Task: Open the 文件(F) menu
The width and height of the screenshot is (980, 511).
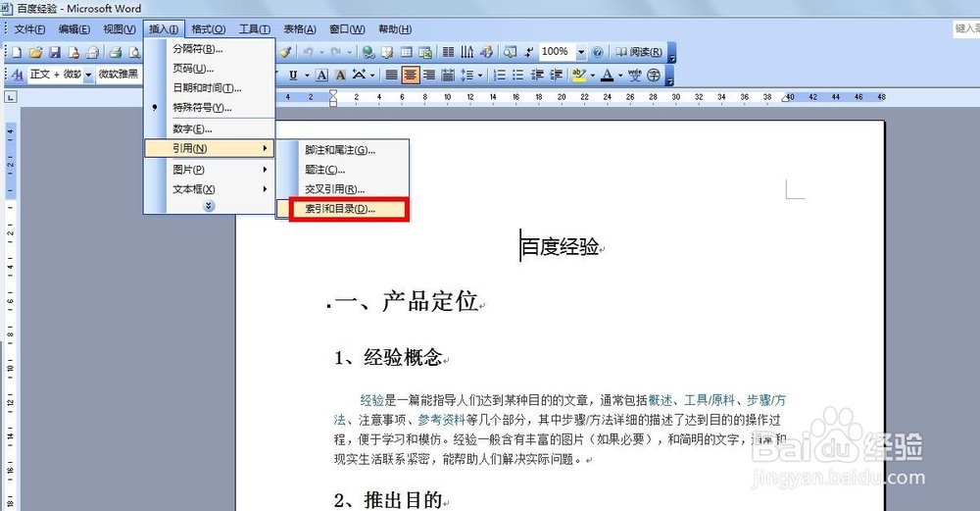Action: tap(29, 29)
